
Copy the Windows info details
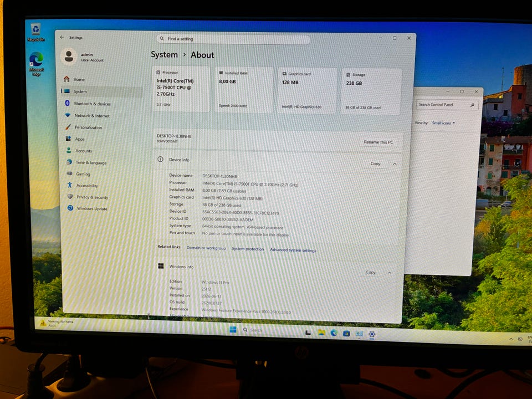(x=371, y=272)
